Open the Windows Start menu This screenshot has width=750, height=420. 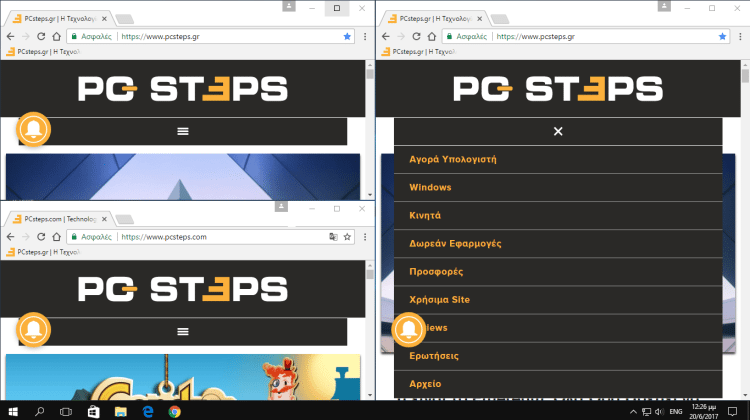(x=13, y=411)
